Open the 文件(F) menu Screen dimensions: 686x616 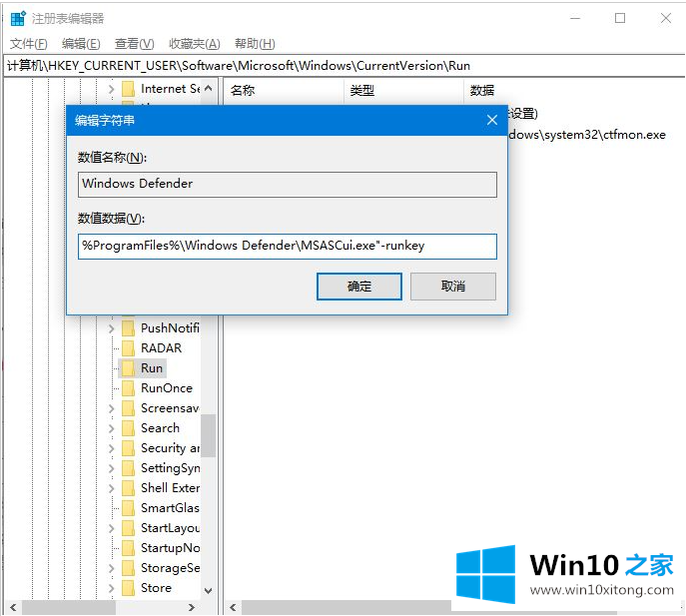[28, 44]
